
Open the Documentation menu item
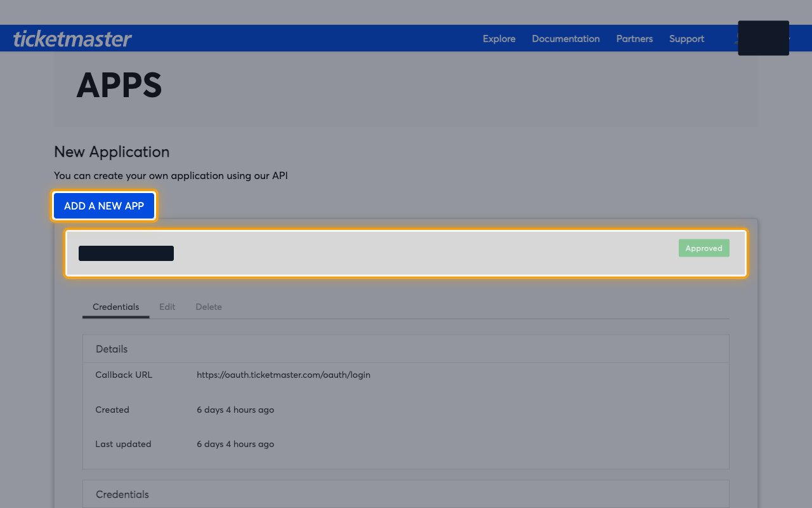(x=566, y=39)
